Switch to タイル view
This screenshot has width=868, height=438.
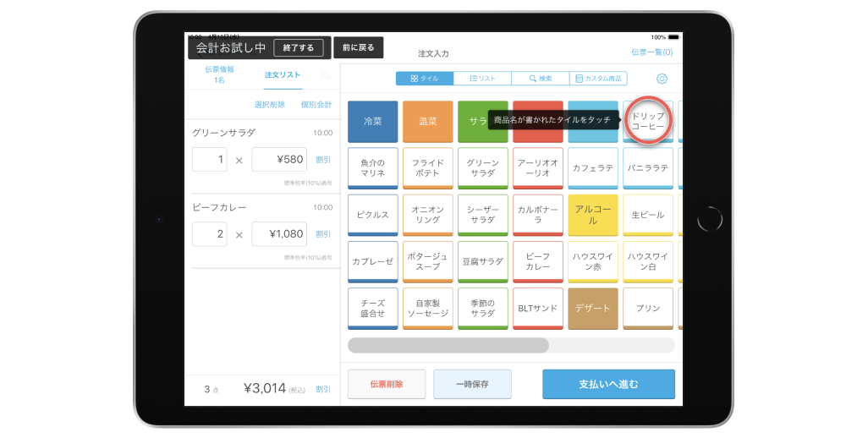coord(425,79)
